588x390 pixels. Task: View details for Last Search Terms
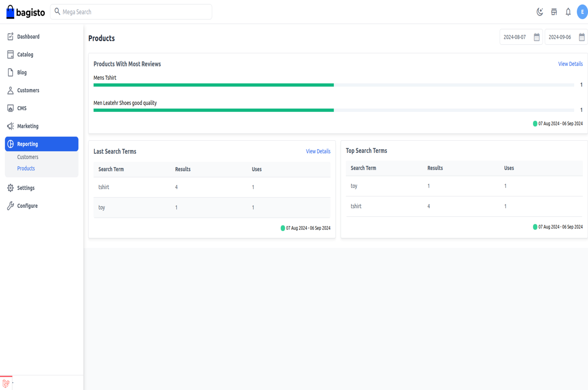click(x=318, y=151)
